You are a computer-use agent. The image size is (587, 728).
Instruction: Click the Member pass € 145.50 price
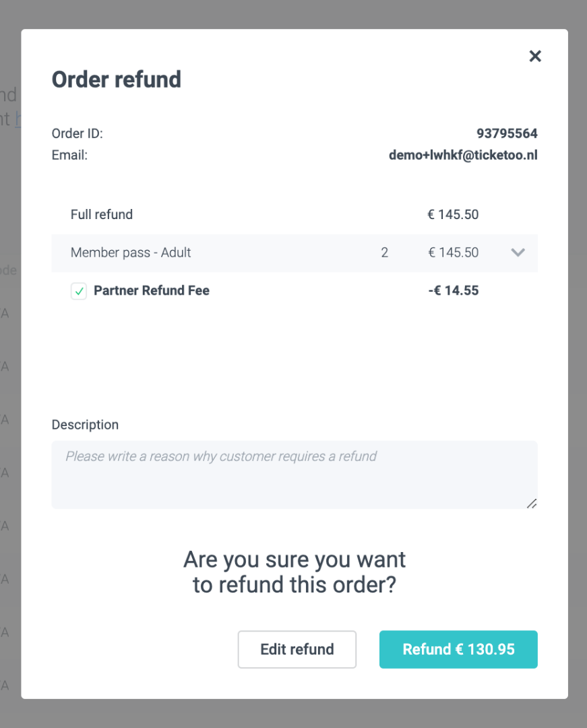click(453, 253)
